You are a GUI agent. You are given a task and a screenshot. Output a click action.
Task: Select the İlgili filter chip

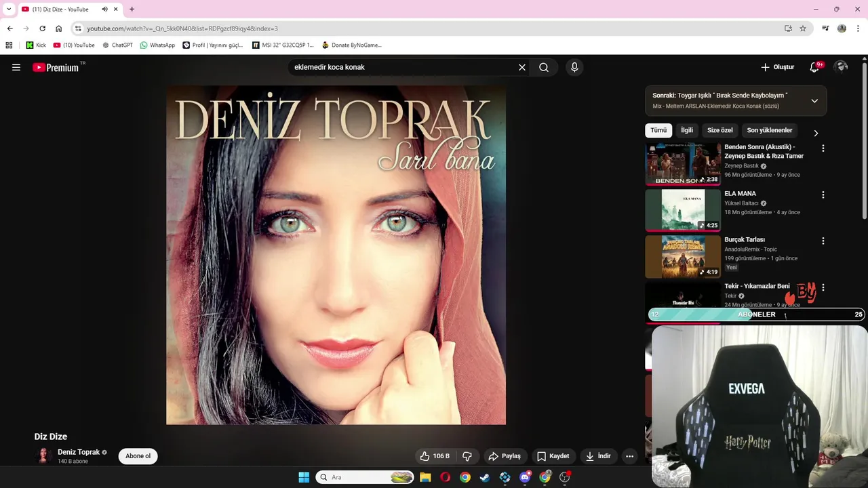tap(687, 130)
